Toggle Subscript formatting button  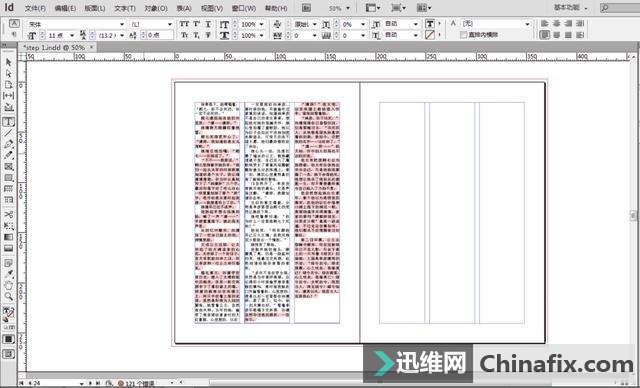click(196, 35)
